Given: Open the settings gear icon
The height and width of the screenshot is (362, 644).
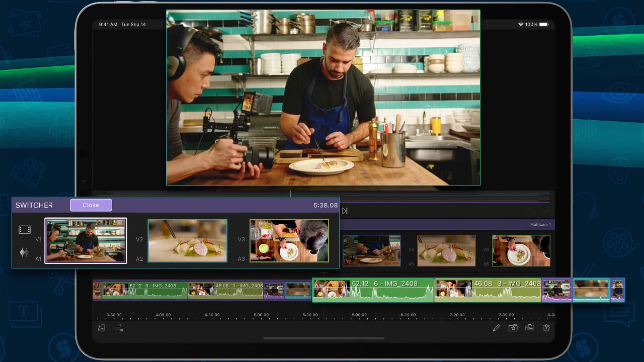Looking at the screenshot, I should [x=546, y=328].
